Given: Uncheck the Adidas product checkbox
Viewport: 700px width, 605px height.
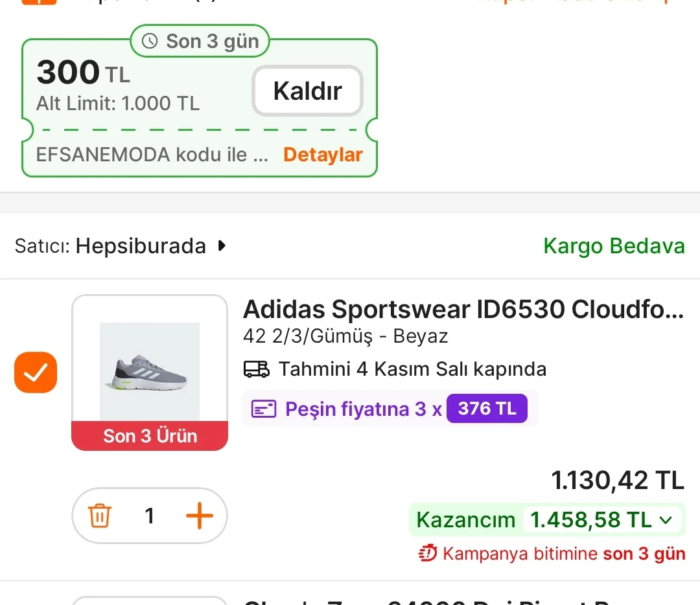Looking at the screenshot, I should [x=36, y=372].
